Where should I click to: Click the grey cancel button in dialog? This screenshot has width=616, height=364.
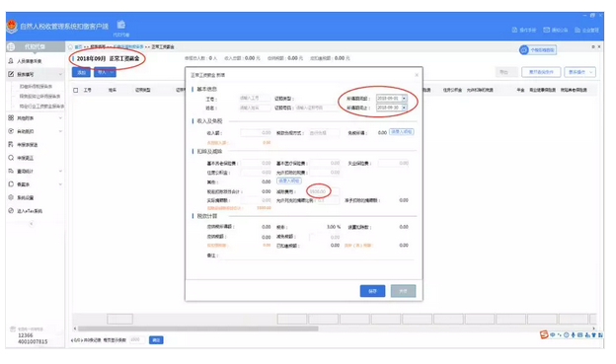click(x=403, y=291)
